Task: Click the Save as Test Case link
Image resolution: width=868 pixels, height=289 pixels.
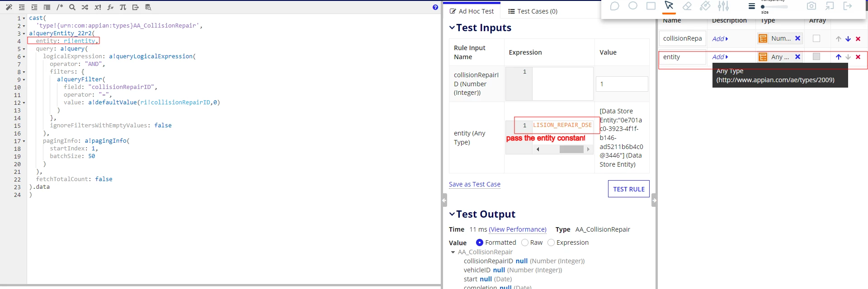Action: click(475, 184)
